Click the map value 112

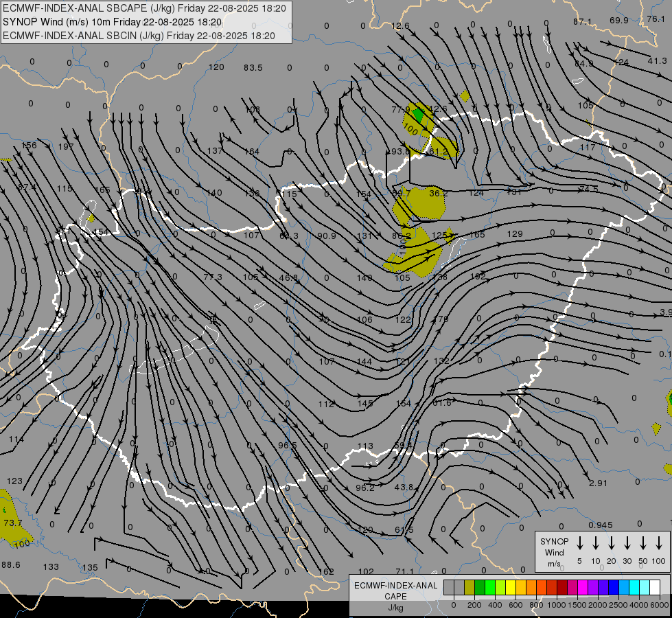pos(326,404)
